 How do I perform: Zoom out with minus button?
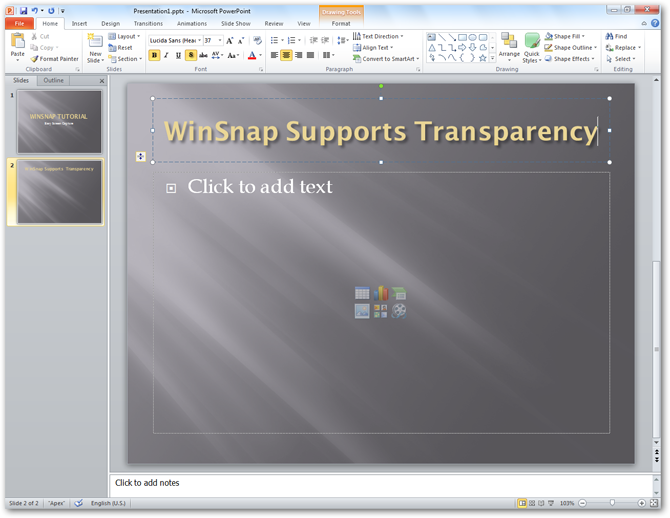(583, 503)
